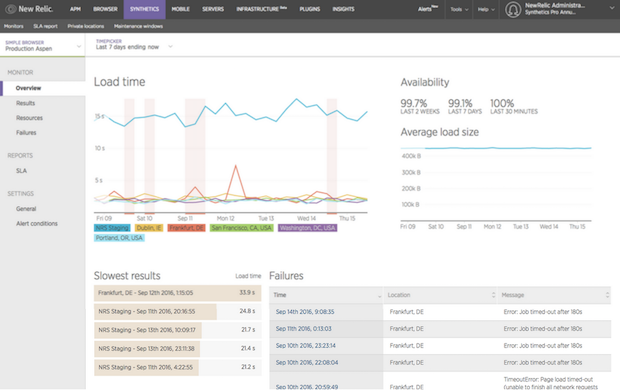Open SLA report in submenu
The image size is (620, 390).
(x=45, y=26)
